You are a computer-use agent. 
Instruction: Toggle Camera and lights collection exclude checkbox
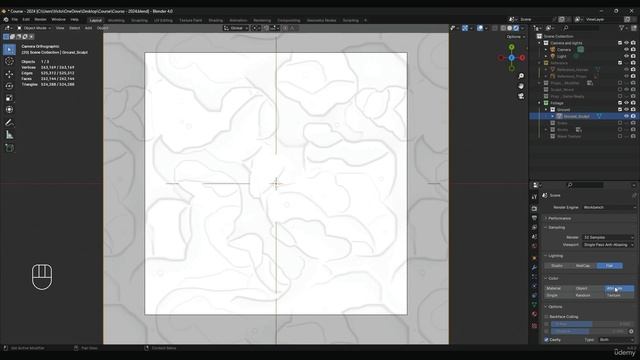coord(620,43)
